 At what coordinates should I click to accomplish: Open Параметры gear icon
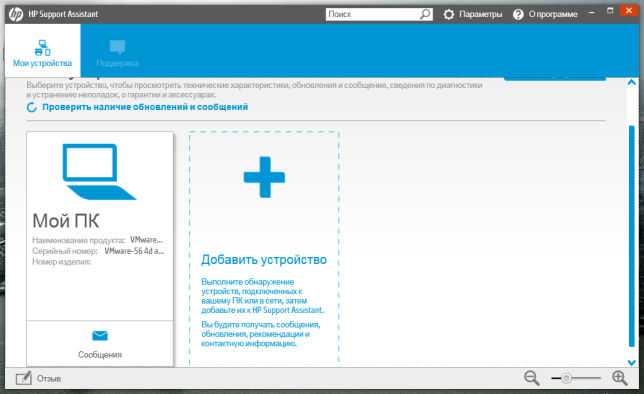448,14
